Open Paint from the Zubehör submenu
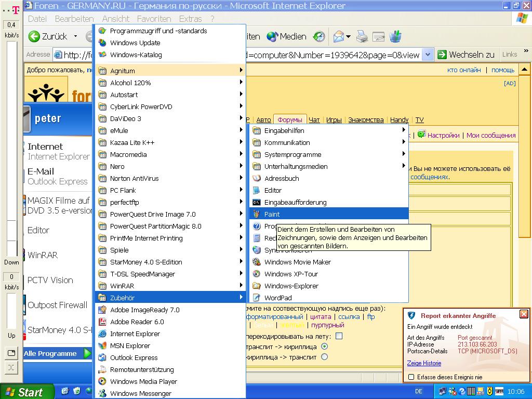The width and height of the screenshot is (532, 399). (x=329, y=214)
